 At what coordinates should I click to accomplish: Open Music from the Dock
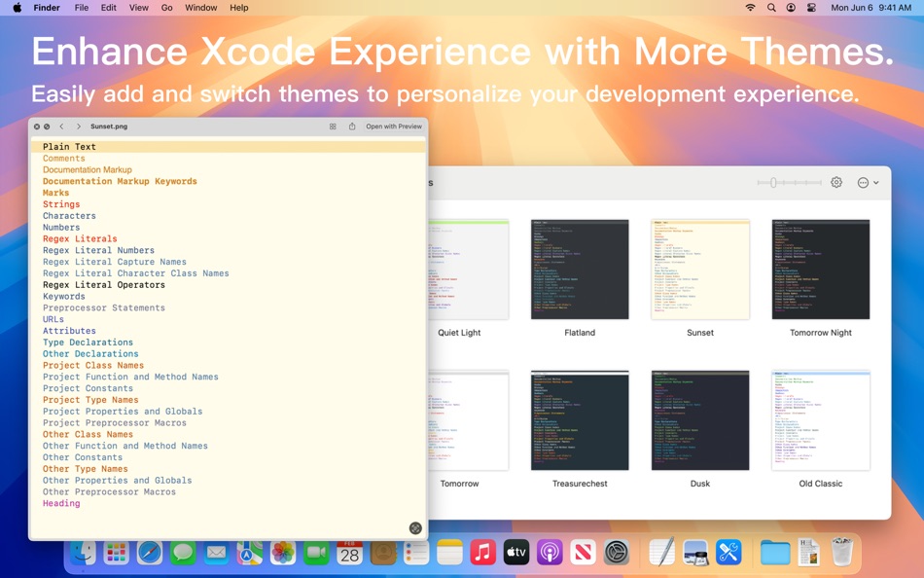tap(482, 553)
